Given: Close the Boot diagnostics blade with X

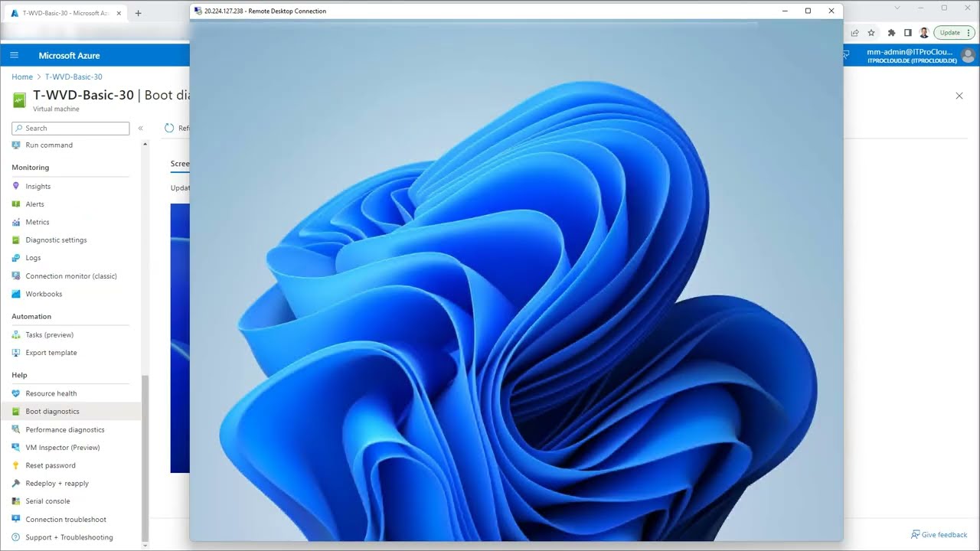Looking at the screenshot, I should 959,96.
